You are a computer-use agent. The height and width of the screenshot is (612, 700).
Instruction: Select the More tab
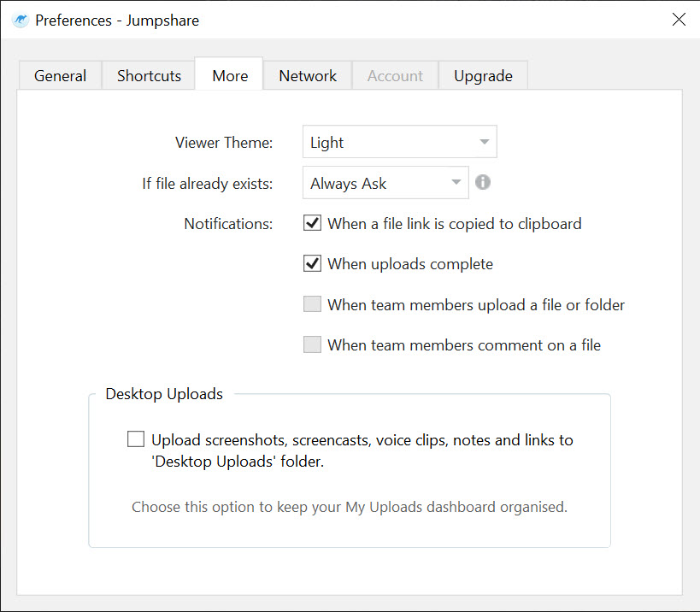229,74
